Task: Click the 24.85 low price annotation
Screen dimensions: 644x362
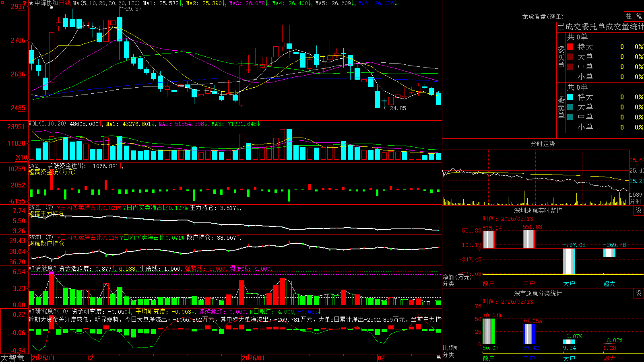Action: pyautogui.click(x=398, y=108)
